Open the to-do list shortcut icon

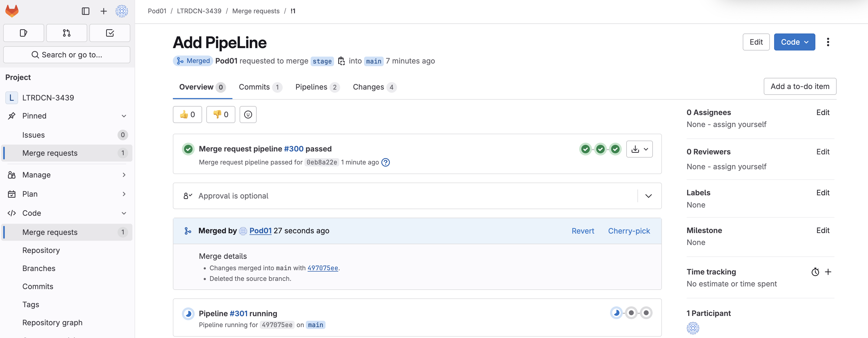[x=110, y=33]
